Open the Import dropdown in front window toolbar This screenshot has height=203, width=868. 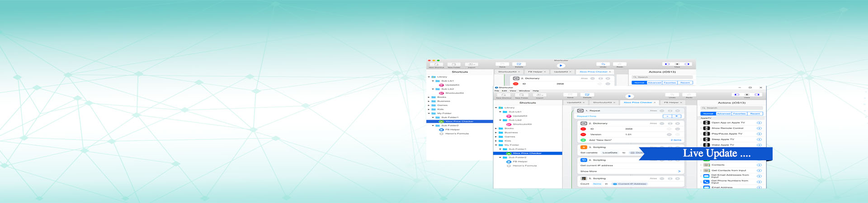tap(540, 95)
